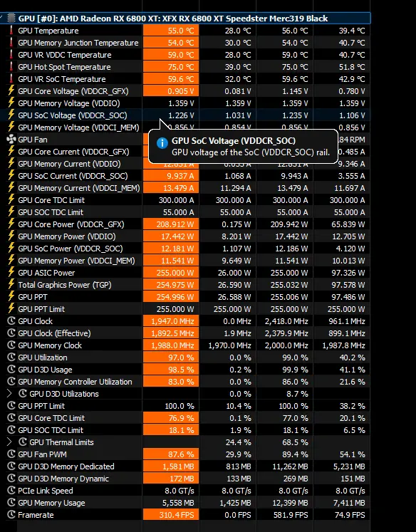Click the current value 75.0 °C for Hot Spot
Viewport: 416px width, 532px height.
[x=181, y=67]
